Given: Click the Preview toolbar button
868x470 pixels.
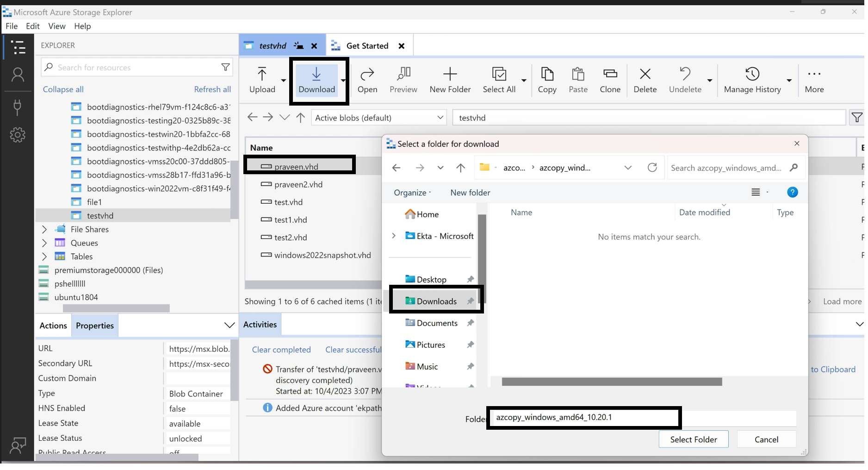Looking at the screenshot, I should [403, 80].
